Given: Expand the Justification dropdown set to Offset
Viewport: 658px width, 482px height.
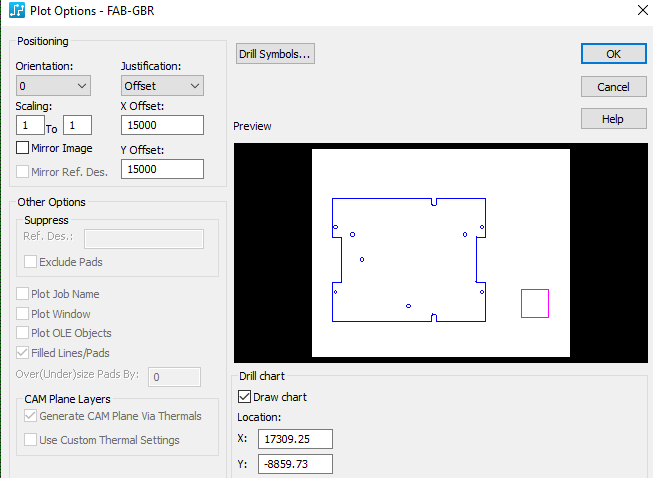Looking at the screenshot, I should (162, 86).
